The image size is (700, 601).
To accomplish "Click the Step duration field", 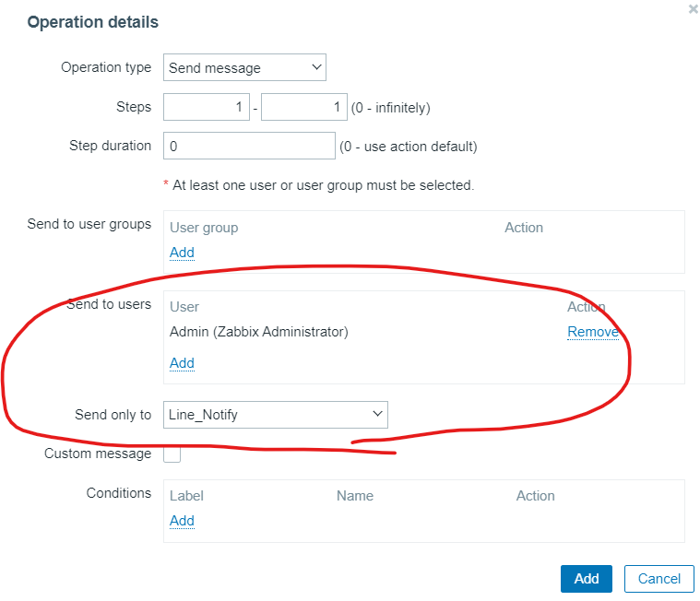I will click(x=249, y=146).
